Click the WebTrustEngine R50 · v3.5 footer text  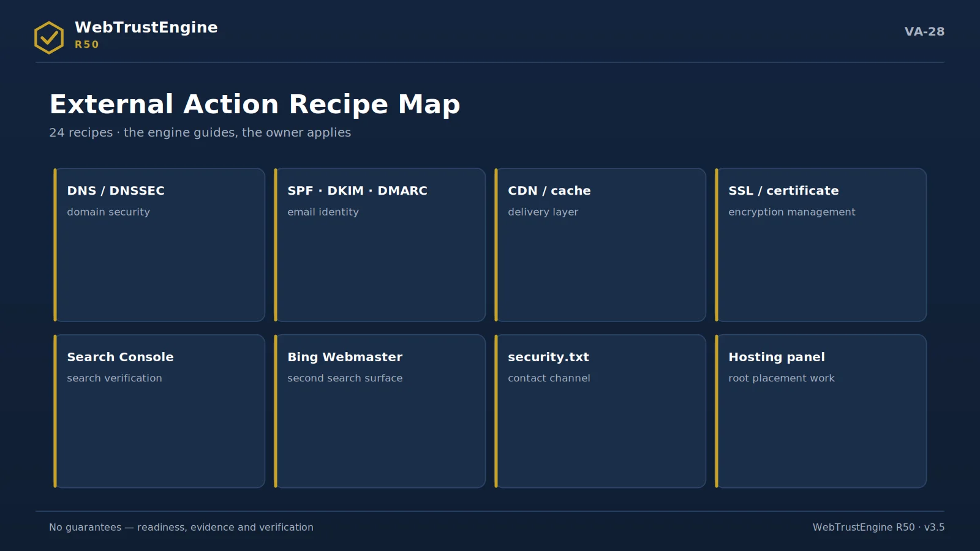click(878, 527)
